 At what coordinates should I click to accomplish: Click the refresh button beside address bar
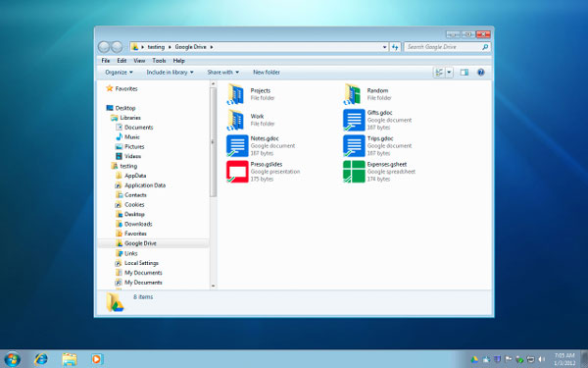[x=395, y=47]
